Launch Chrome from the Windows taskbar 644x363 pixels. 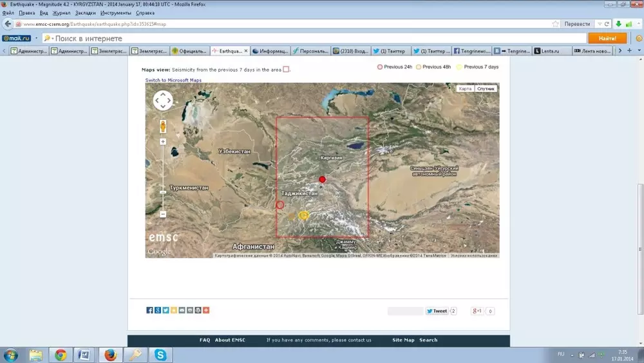(x=61, y=354)
